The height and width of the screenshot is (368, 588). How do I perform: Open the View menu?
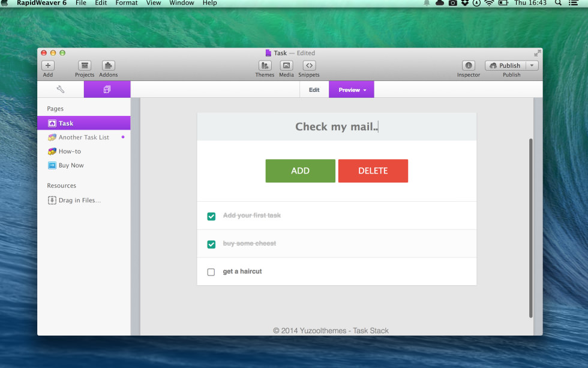(x=154, y=3)
